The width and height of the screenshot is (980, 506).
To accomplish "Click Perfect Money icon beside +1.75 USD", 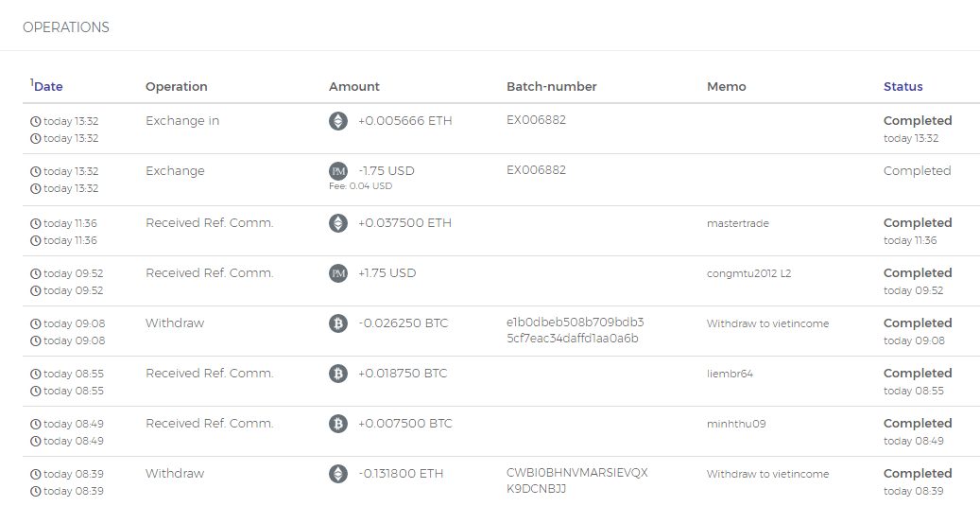I will coord(337,273).
